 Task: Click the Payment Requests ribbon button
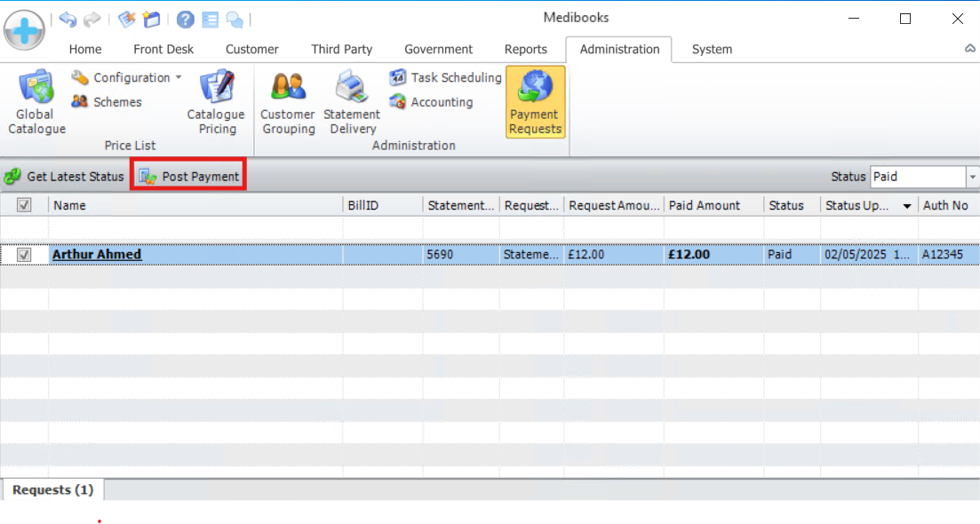click(x=535, y=102)
